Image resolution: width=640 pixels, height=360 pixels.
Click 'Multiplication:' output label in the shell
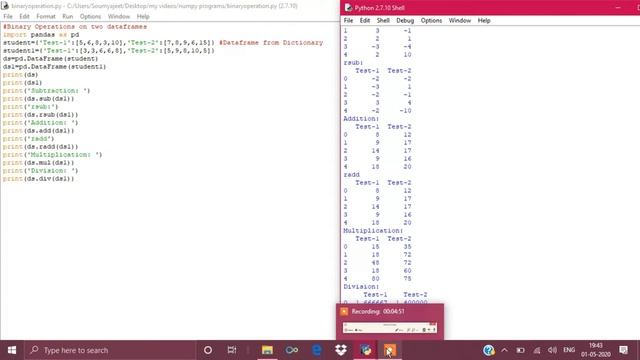click(373, 231)
